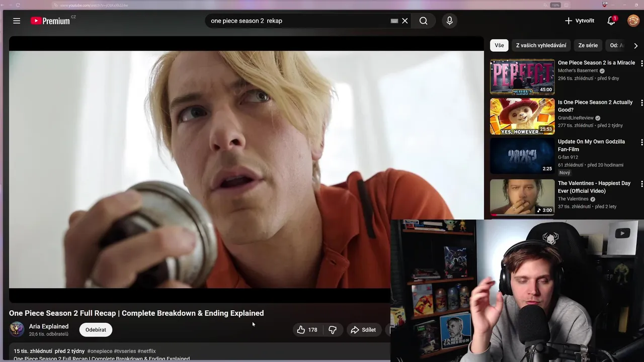Click the '20,6 tis. odběratelů' subscriber count
The width and height of the screenshot is (644, 362).
pos(49,334)
